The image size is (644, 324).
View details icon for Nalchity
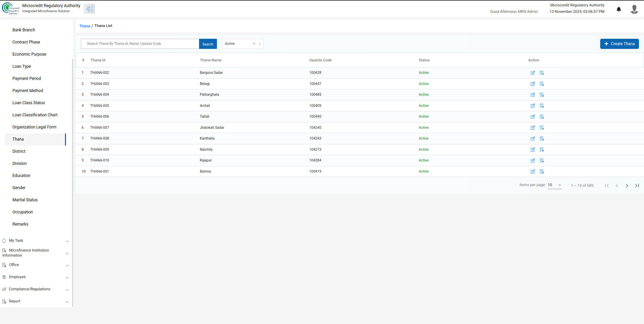click(542, 150)
